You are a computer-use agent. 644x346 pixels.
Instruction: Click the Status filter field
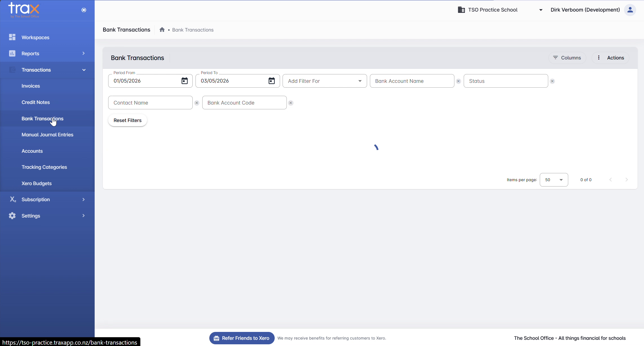pos(506,81)
